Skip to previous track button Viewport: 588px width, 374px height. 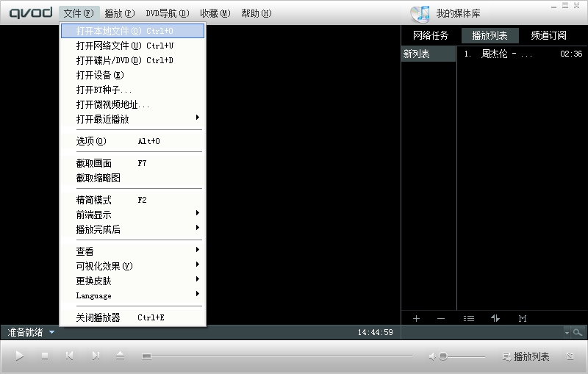coord(69,356)
